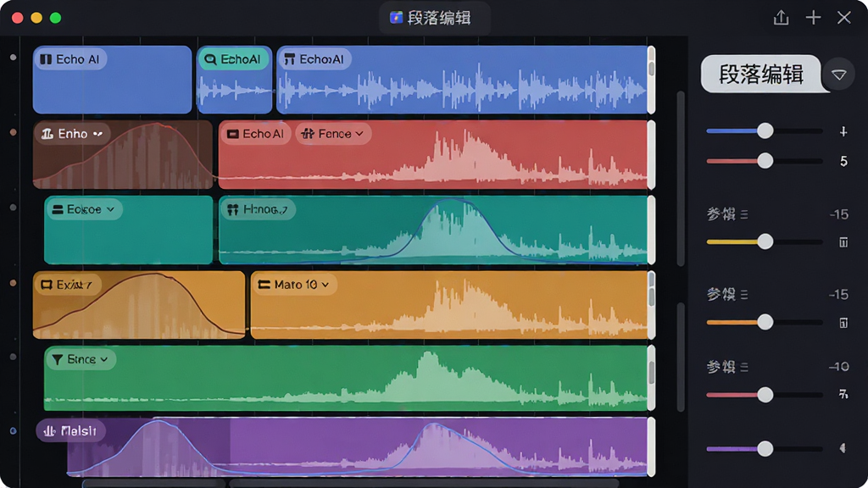Select the icon on the third blue EchoAI tag
This screenshot has height=488, width=868.
tap(289, 59)
